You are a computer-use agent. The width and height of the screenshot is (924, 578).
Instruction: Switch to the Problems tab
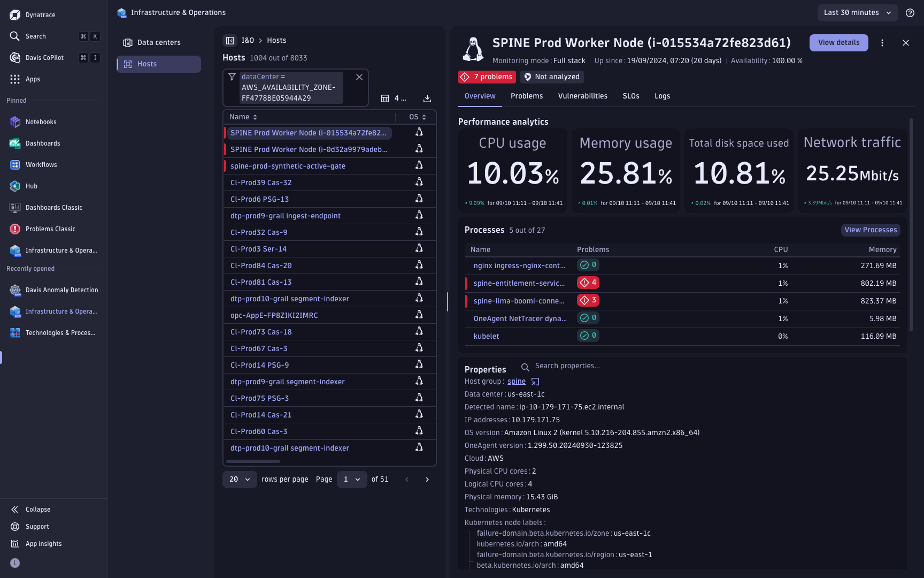[527, 96]
